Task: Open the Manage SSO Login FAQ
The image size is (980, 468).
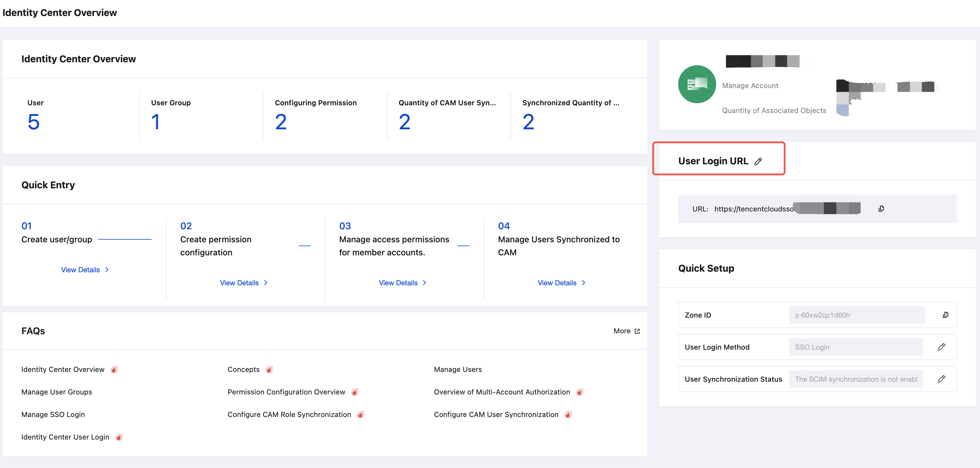Action: 53,414
